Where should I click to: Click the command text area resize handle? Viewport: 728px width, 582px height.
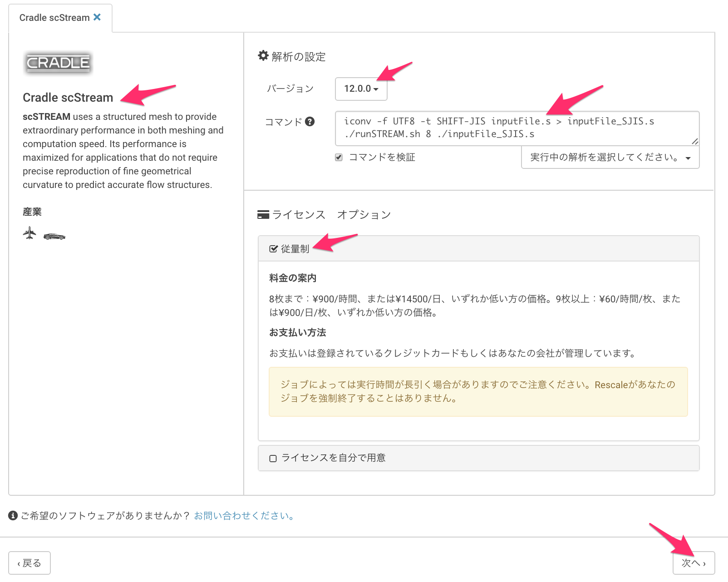695,142
